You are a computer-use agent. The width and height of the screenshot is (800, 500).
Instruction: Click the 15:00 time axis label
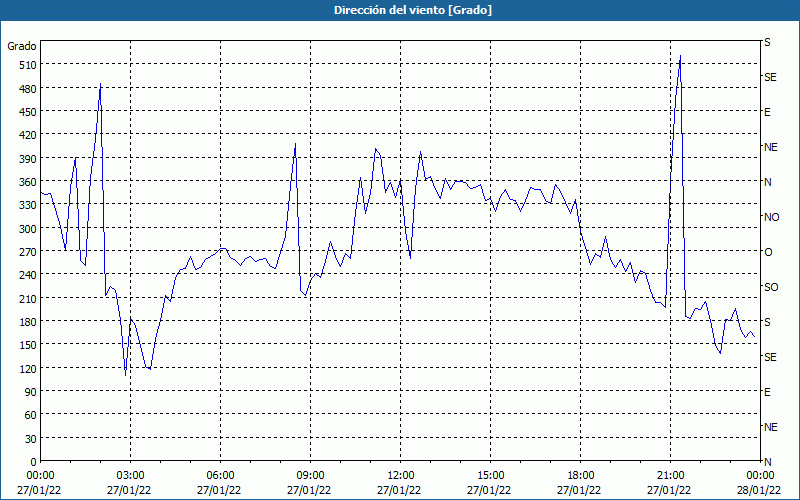point(490,476)
